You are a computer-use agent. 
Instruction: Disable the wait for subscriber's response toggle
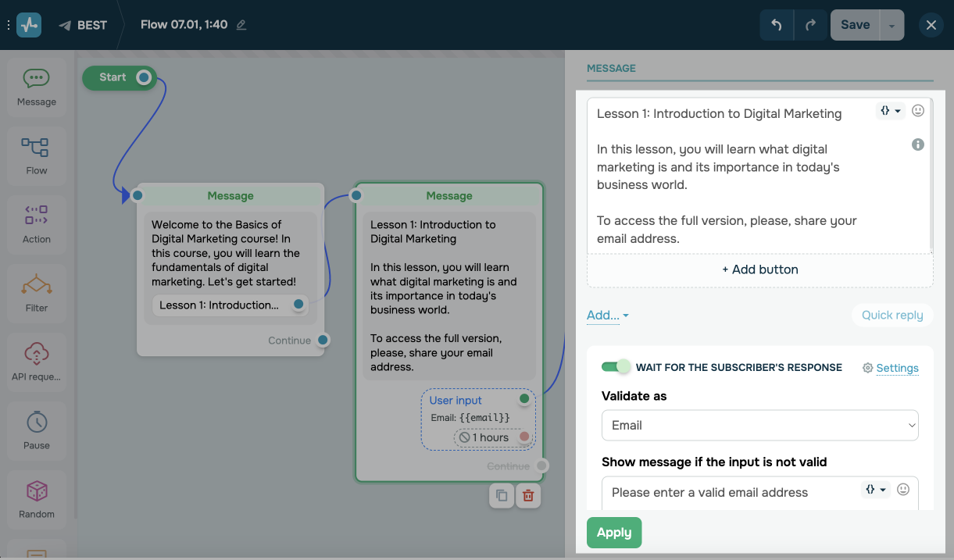(x=616, y=366)
